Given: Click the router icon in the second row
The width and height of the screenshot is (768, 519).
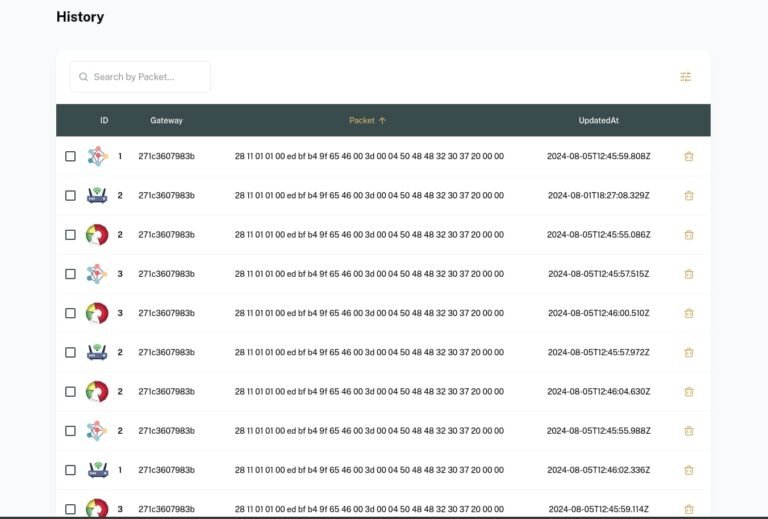Looking at the screenshot, I should point(97,195).
